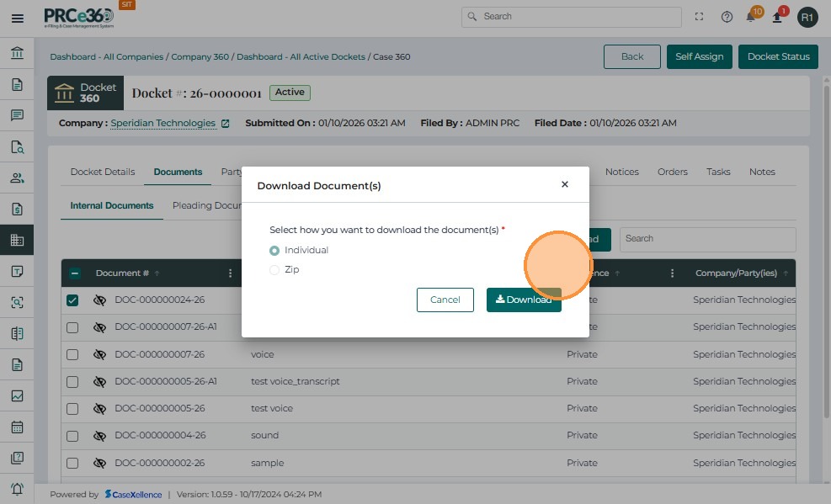The width and height of the screenshot is (831, 504).
Task: Uncheck the checkbox for DOC-000000024-26
Action: [72, 300]
